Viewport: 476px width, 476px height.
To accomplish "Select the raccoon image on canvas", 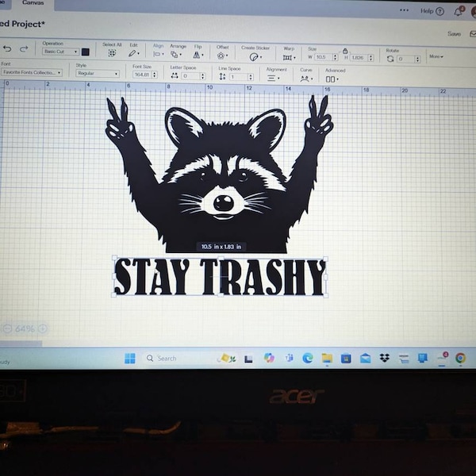I will 219,176.
